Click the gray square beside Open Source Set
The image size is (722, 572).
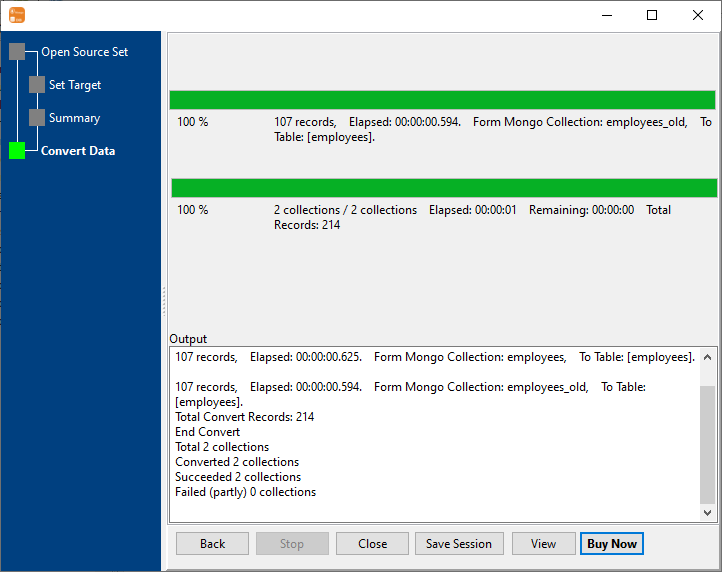[17, 52]
